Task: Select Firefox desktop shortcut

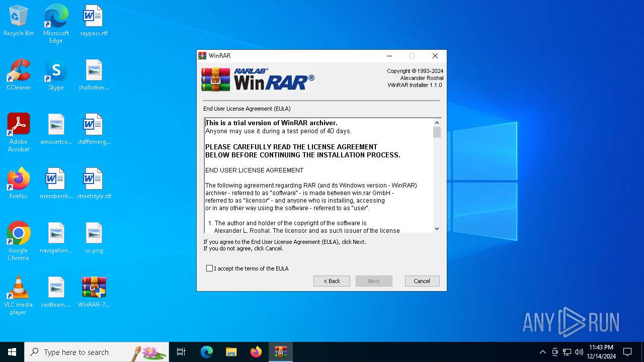Action: (x=19, y=184)
